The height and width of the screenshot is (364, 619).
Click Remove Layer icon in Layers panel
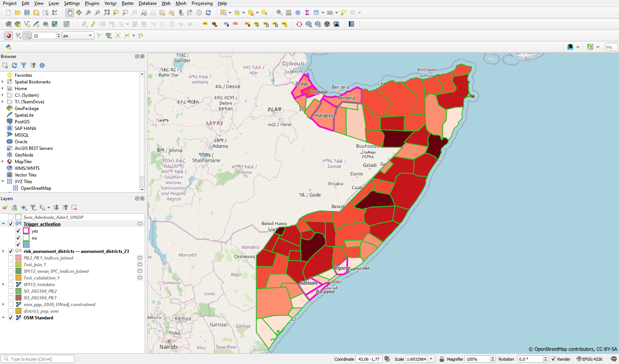(74, 207)
